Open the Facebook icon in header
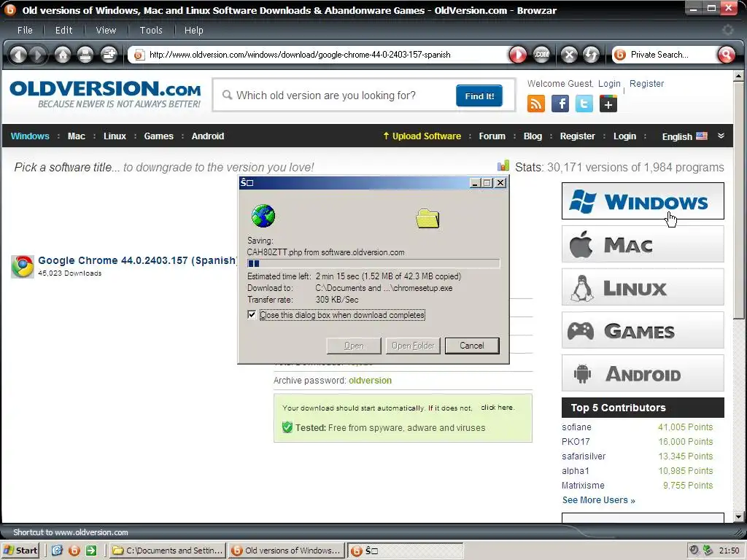This screenshot has height=560, width=747. pos(560,104)
